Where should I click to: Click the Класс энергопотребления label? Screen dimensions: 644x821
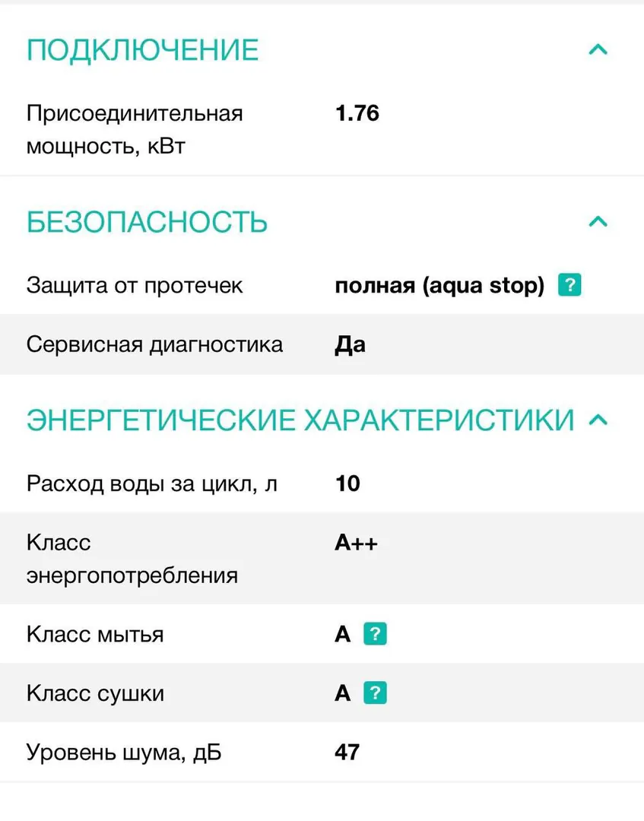click(x=132, y=559)
